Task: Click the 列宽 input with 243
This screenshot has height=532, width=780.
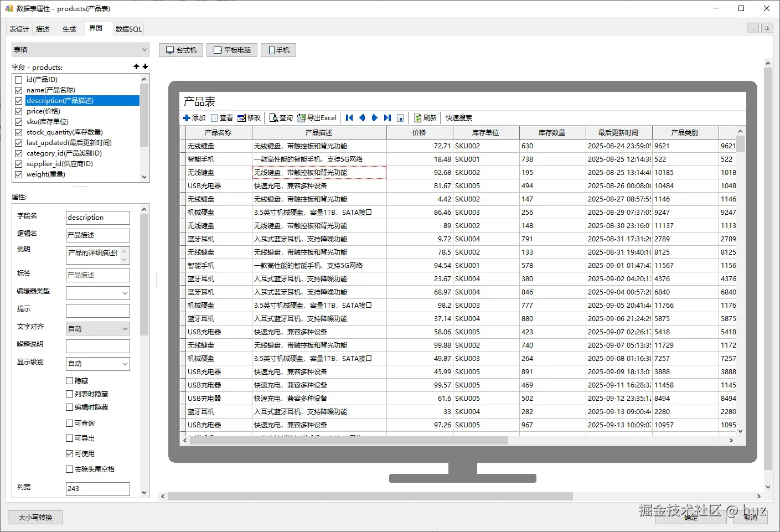Action: 98,489
